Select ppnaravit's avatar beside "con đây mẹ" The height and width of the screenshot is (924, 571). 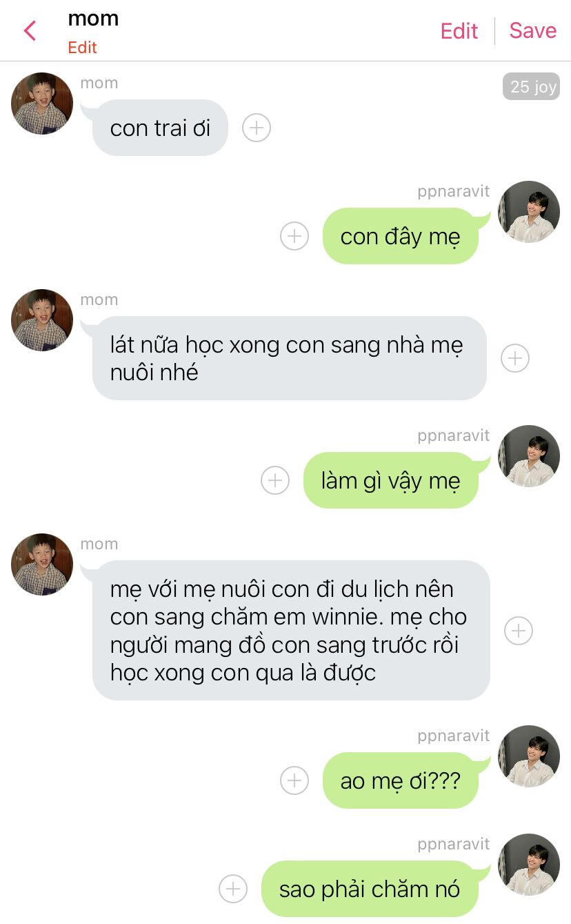[529, 212]
